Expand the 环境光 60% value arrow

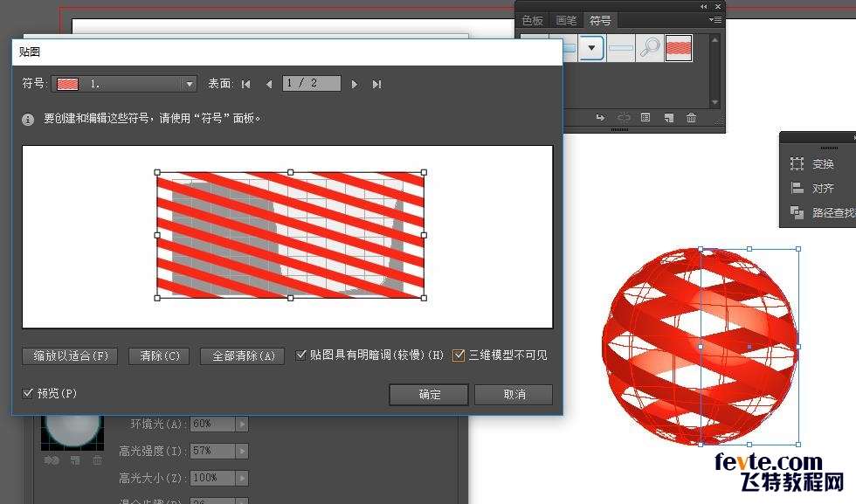(x=242, y=424)
